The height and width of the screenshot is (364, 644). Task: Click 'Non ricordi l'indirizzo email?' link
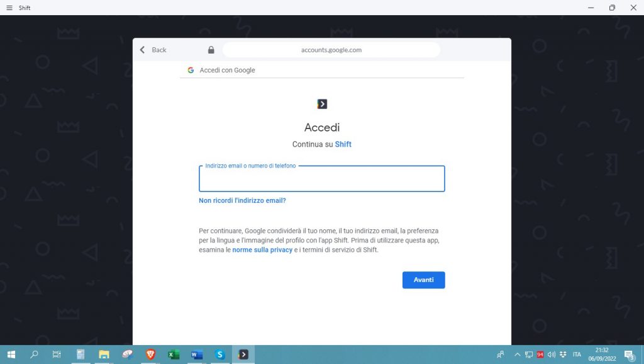point(242,200)
